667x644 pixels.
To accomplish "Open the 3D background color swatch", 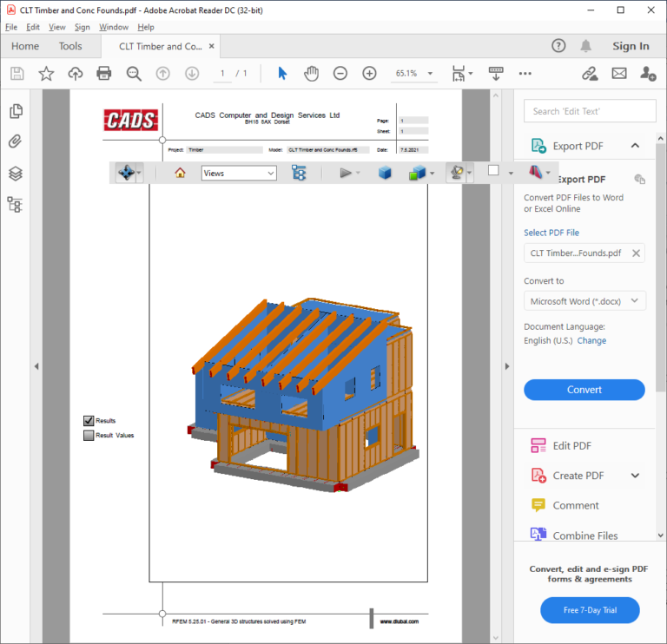I will point(493,172).
